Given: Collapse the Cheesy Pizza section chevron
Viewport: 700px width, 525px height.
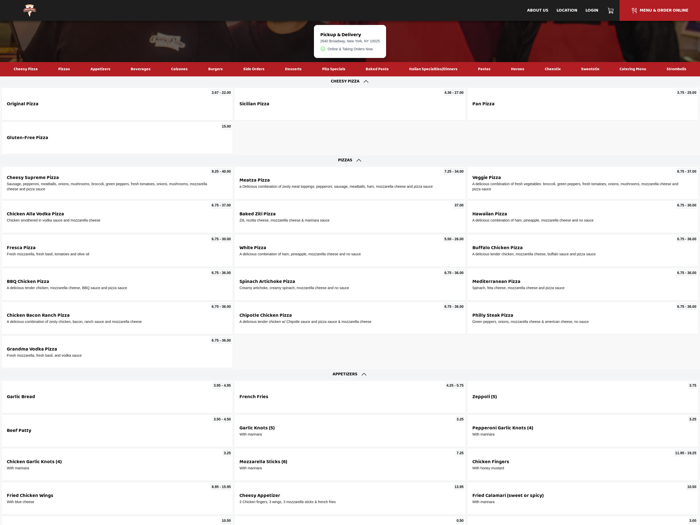Looking at the screenshot, I should point(366,81).
